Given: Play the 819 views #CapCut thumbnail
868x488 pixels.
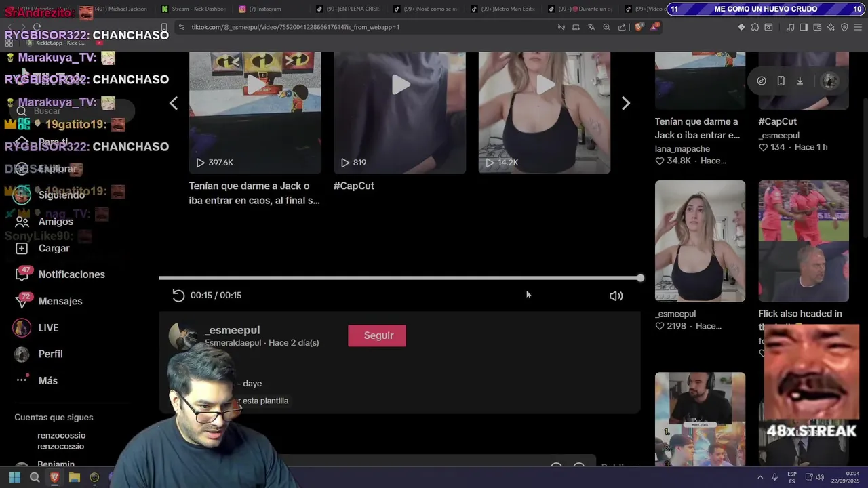Looking at the screenshot, I should click(399, 113).
